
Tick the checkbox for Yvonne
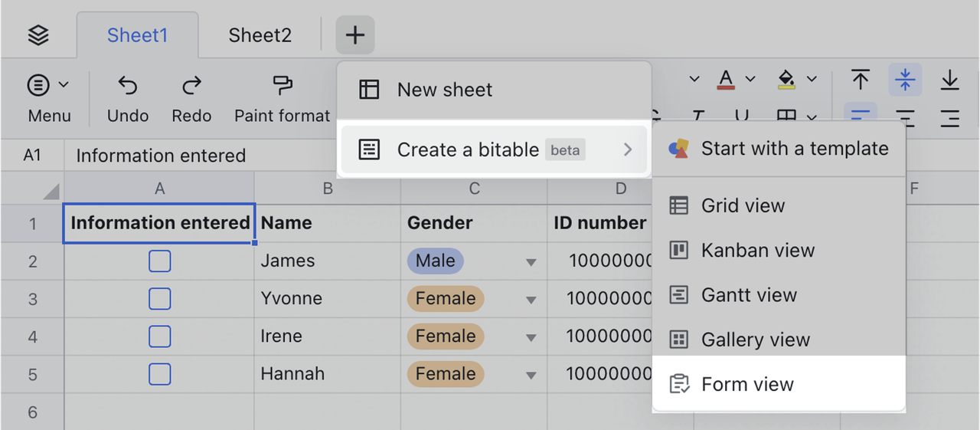point(159,299)
